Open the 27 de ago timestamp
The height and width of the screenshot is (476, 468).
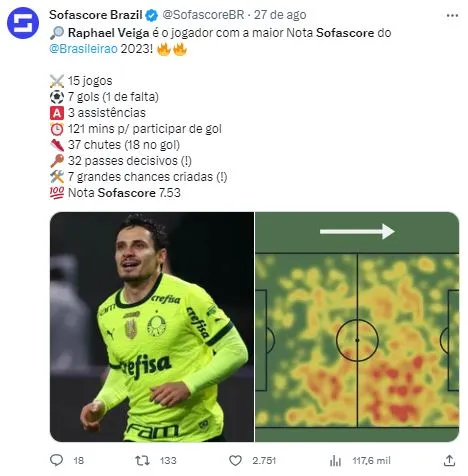tap(280, 15)
